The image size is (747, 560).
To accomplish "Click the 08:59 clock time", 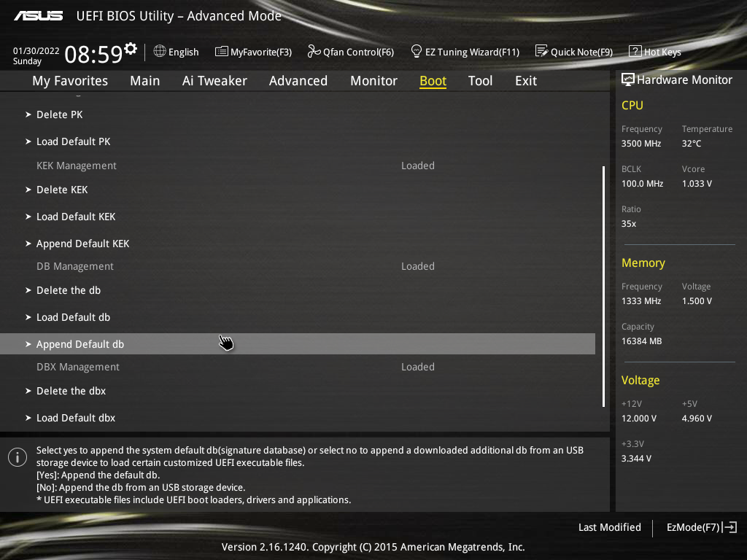I will pyautogui.click(x=94, y=54).
